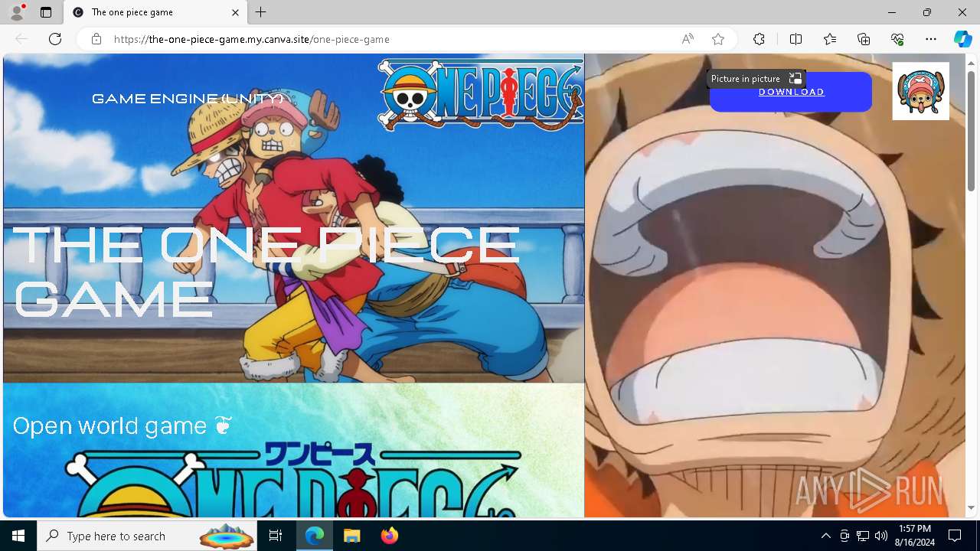Close 'The one piece game' tab
Screen dimensions: 980x551
point(235,12)
